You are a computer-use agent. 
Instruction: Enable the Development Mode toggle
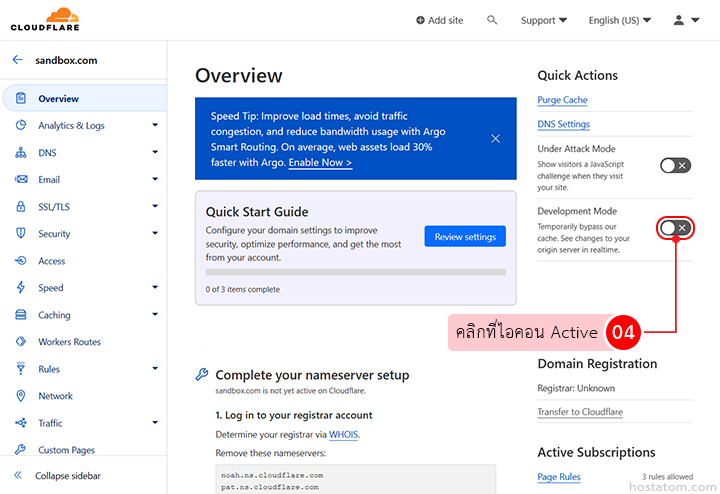coord(675,228)
